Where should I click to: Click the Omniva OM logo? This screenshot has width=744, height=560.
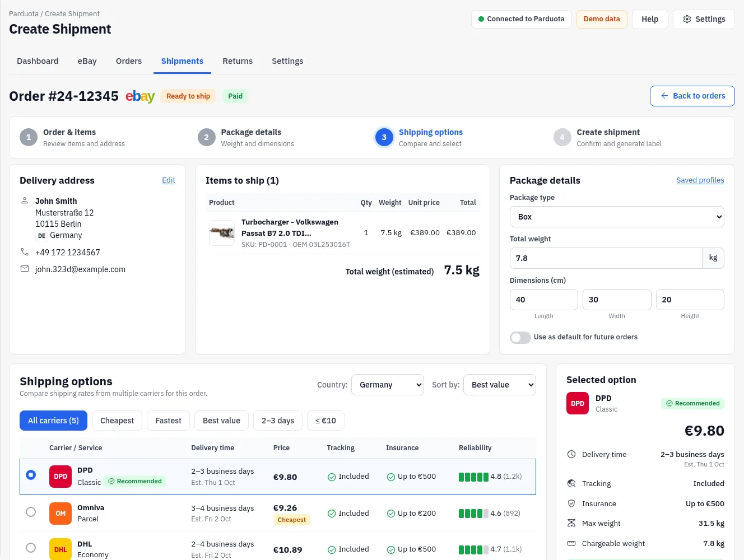click(61, 514)
